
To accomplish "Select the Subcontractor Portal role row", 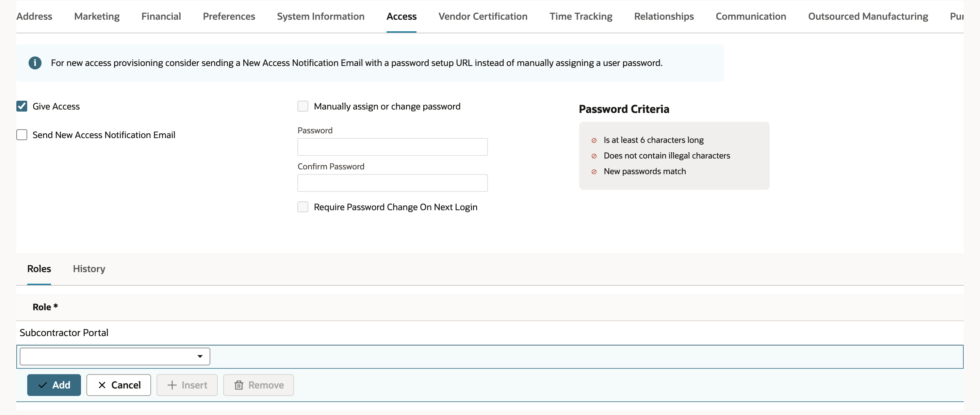I will [490, 332].
